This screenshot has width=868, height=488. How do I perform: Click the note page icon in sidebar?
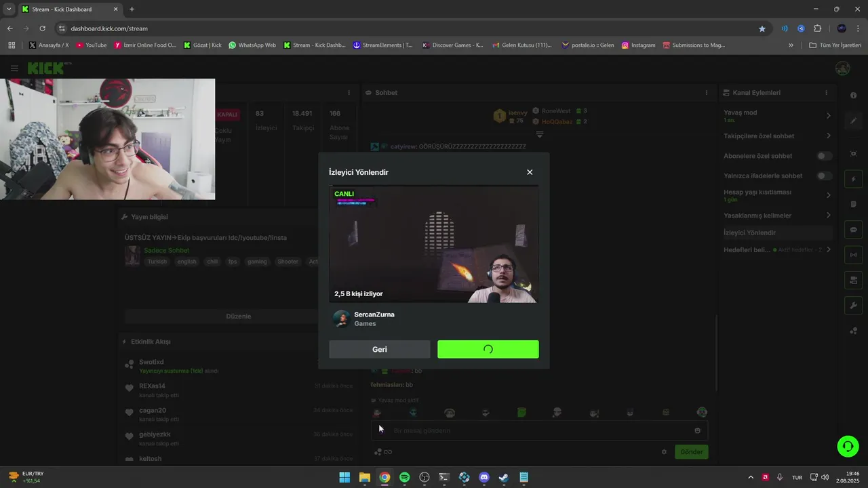pyautogui.click(x=854, y=204)
